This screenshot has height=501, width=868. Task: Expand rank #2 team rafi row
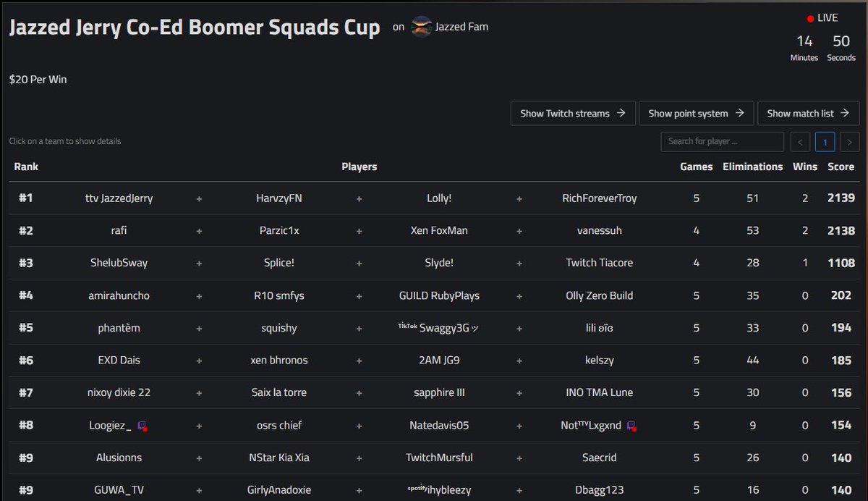click(x=434, y=231)
